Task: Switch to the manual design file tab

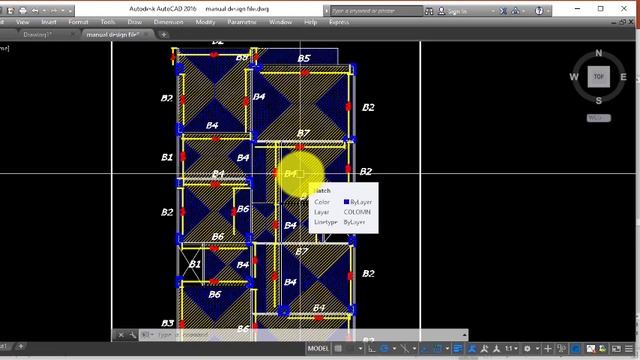Action: (113, 35)
